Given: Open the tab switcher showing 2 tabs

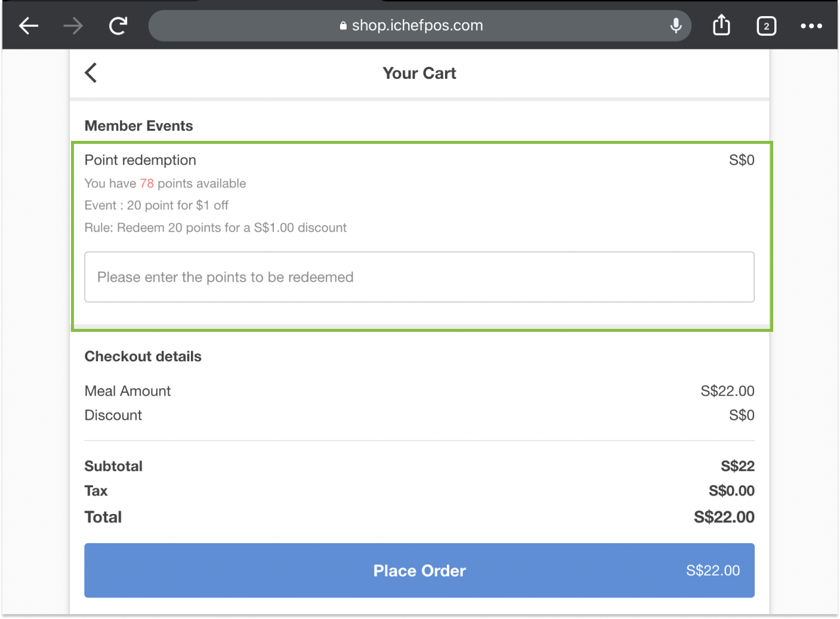Looking at the screenshot, I should click(x=766, y=26).
